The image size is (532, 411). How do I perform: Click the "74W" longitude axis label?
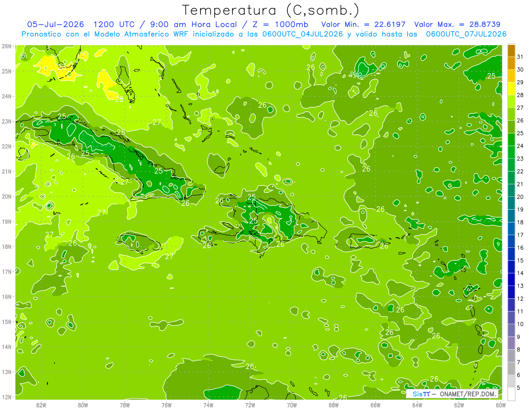(208, 405)
